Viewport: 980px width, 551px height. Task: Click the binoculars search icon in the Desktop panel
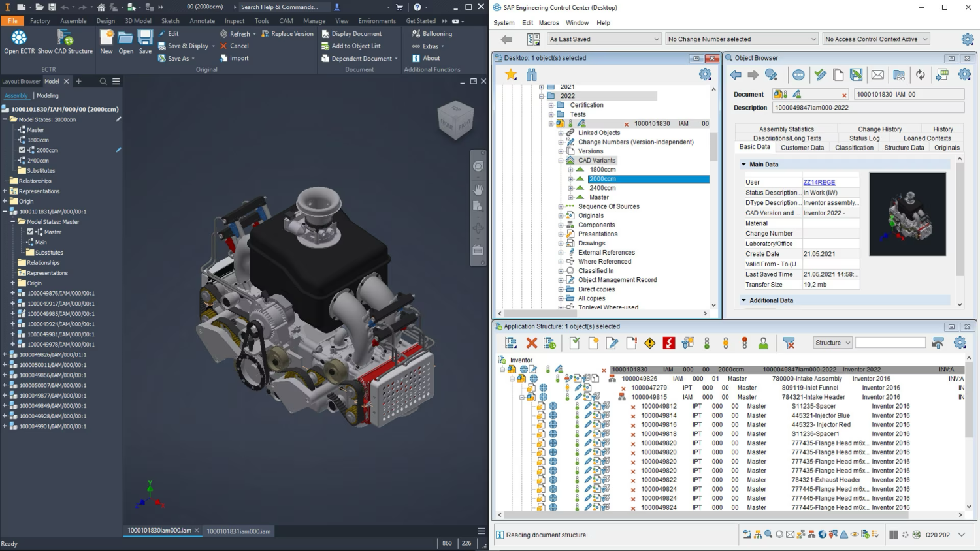(532, 74)
